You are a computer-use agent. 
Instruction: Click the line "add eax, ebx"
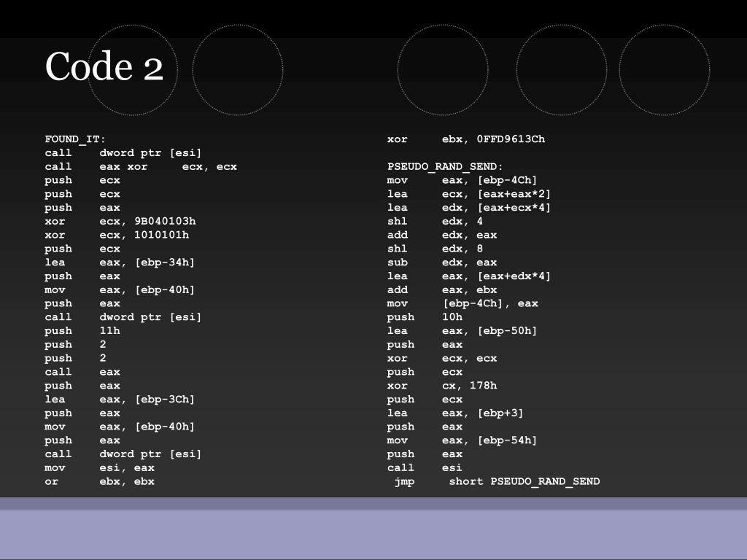[x=442, y=290]
